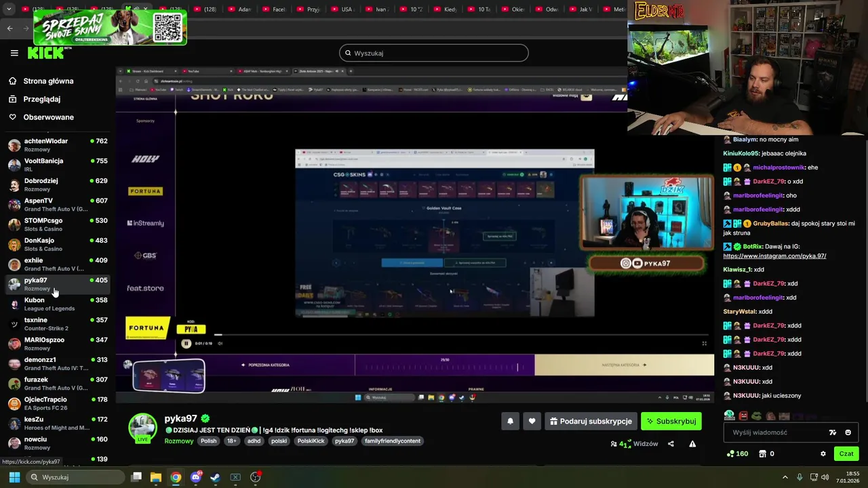Open chat settings gear icon
The image size is (868, 488).
tap(823, 453)
